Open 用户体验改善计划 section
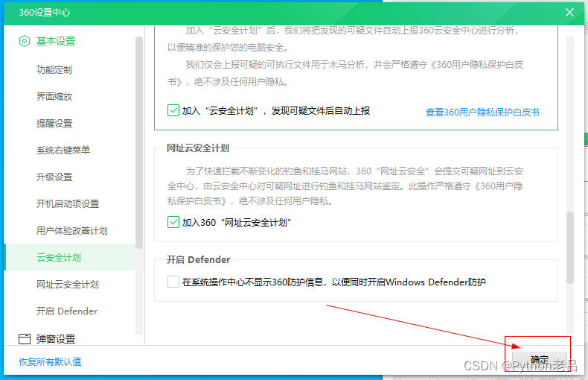This screenshot has height=380, width=588. (71, 230)
